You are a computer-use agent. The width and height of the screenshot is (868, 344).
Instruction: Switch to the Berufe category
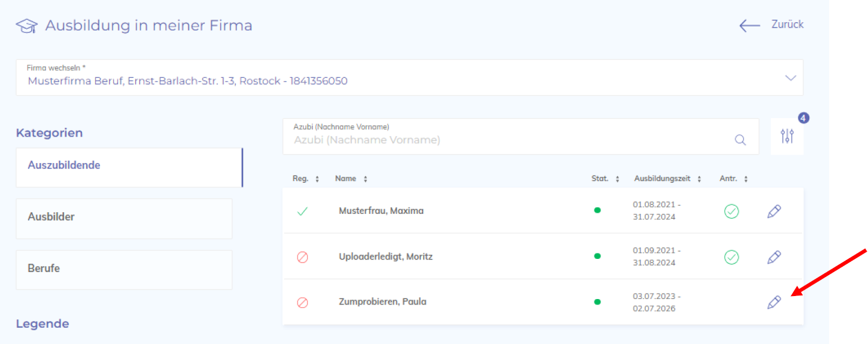pyautogui.click(x=124, y=270)
